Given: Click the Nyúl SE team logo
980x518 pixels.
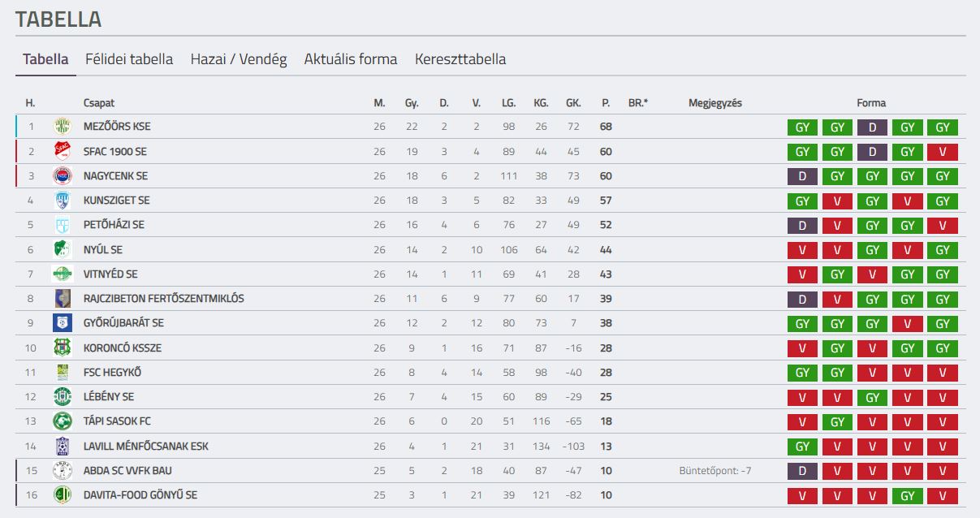Looking at the screenshot, I should point(63,249).
